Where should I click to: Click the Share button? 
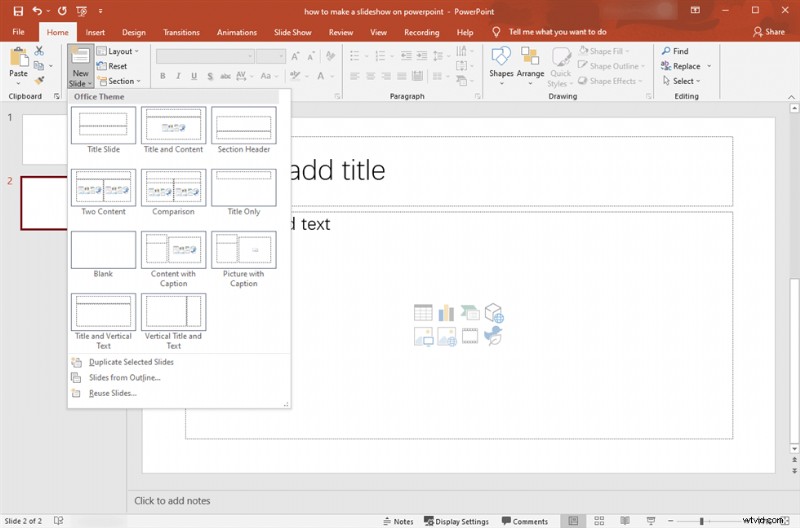click(769, 32)
